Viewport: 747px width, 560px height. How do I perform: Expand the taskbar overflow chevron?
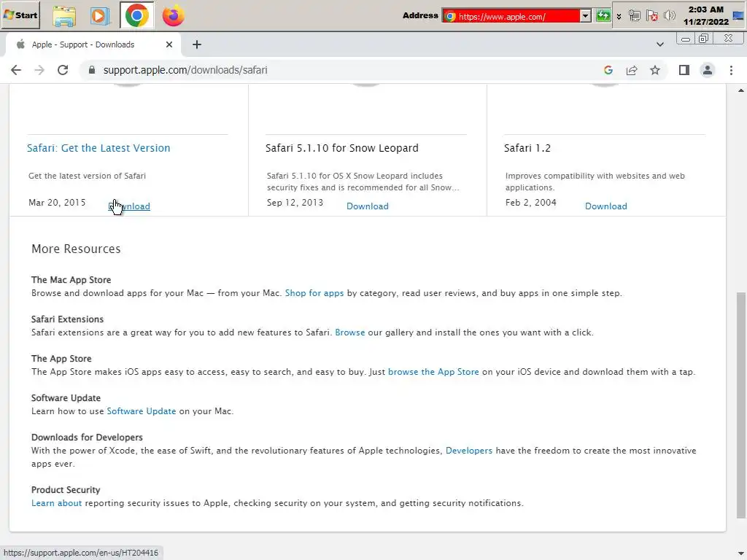click(x=619, y=16)
